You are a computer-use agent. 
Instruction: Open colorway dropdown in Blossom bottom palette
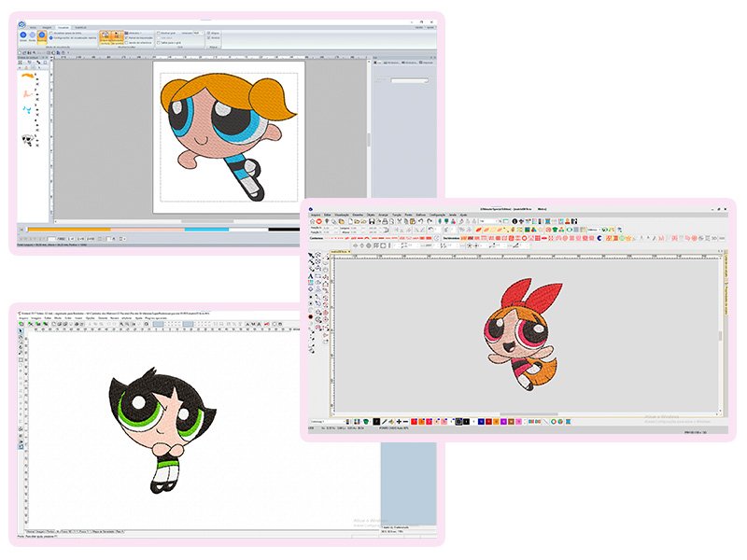coord(328,422)
